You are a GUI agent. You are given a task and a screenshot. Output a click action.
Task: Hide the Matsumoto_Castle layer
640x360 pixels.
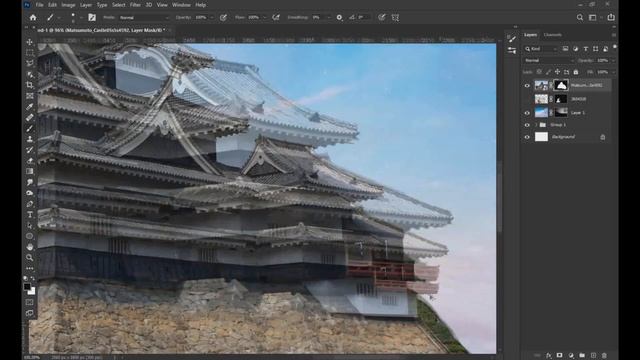pyautogui.click(x=527, y=86)
